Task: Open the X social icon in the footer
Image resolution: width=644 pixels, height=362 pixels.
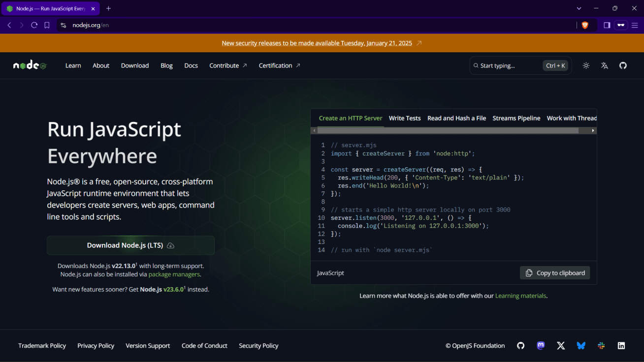Action: tap(561, 346)
